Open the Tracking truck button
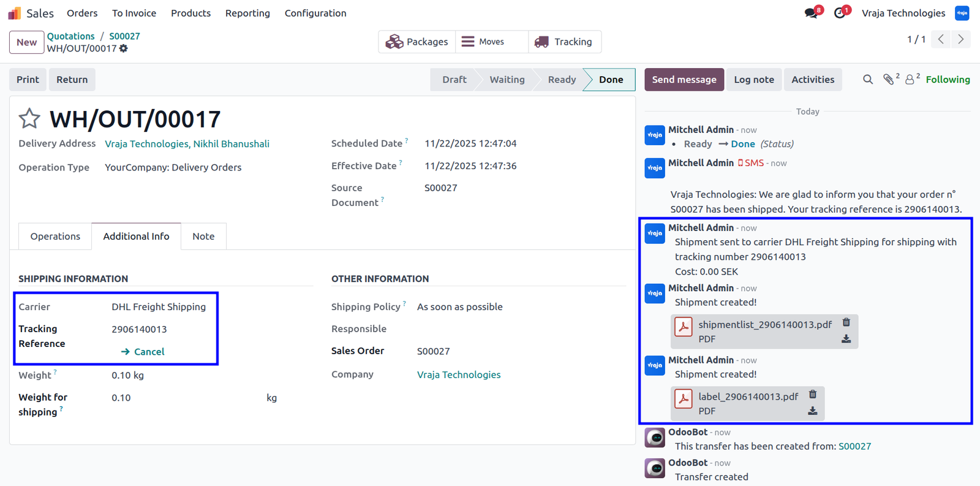980x486 pixels. pos(564,42)
